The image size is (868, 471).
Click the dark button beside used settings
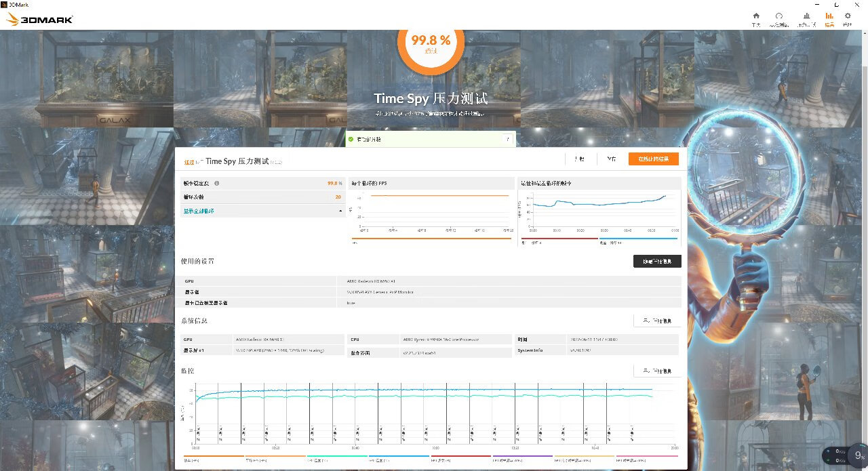pos(657,261)
